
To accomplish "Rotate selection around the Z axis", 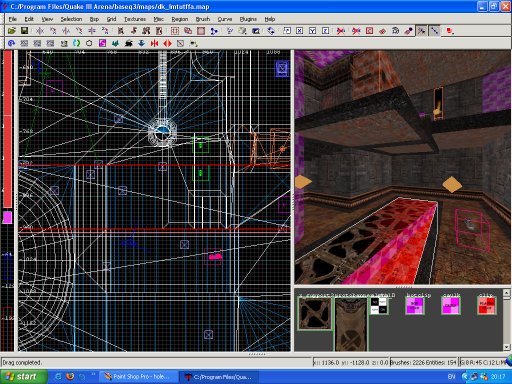I will coord(105,31).
